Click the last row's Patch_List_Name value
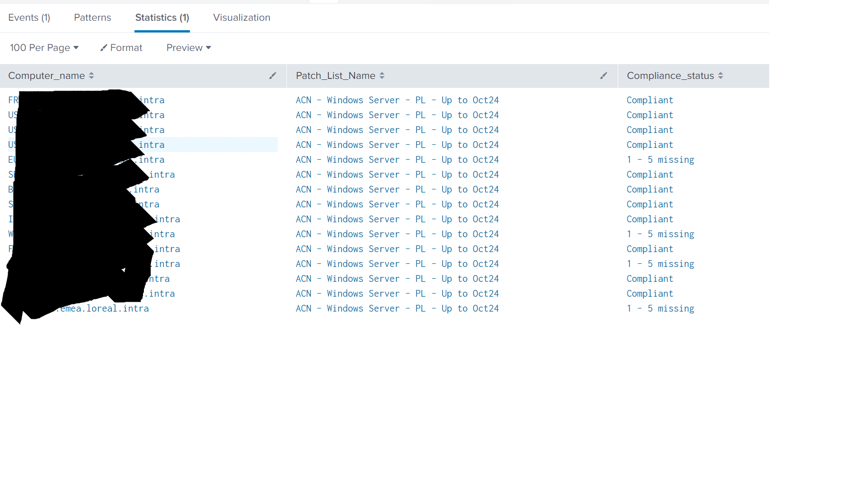Screen dimensions: 868x487 coord(397,308)
